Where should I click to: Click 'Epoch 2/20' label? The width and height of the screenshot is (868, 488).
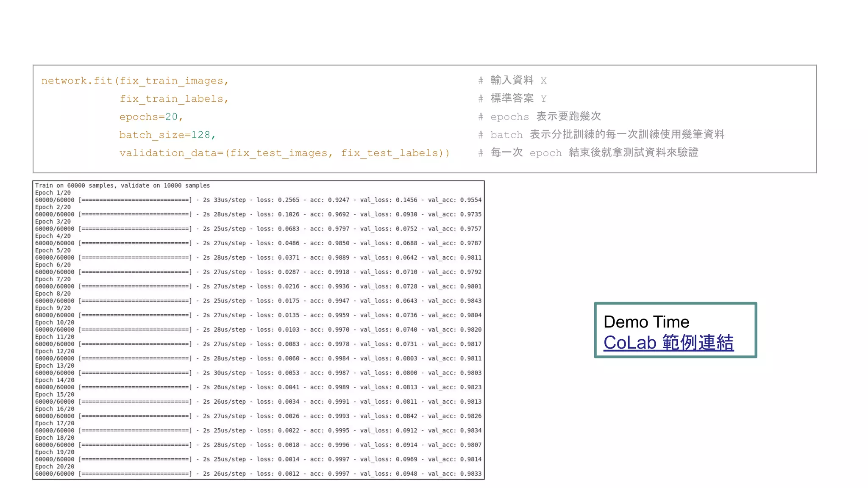pos(53,207)
